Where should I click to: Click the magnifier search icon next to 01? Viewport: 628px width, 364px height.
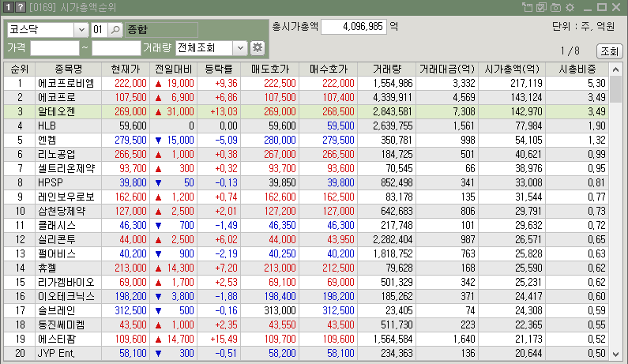pyautogui.click(x=115, y=30)
